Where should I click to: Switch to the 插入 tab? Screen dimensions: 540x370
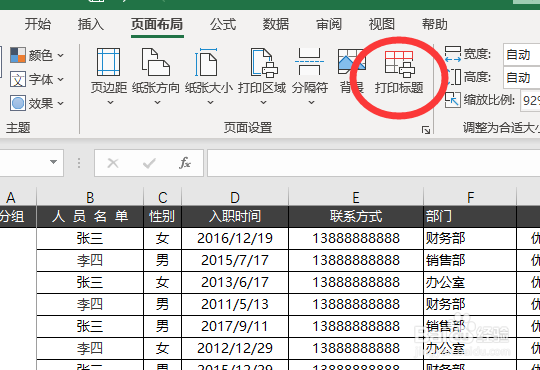click(x=91, y=24)
